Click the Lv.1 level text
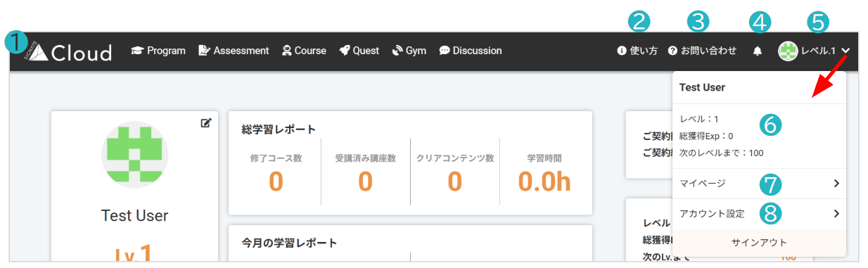The width and height of the screenshot is (868, 268). [x=134, y=253]
